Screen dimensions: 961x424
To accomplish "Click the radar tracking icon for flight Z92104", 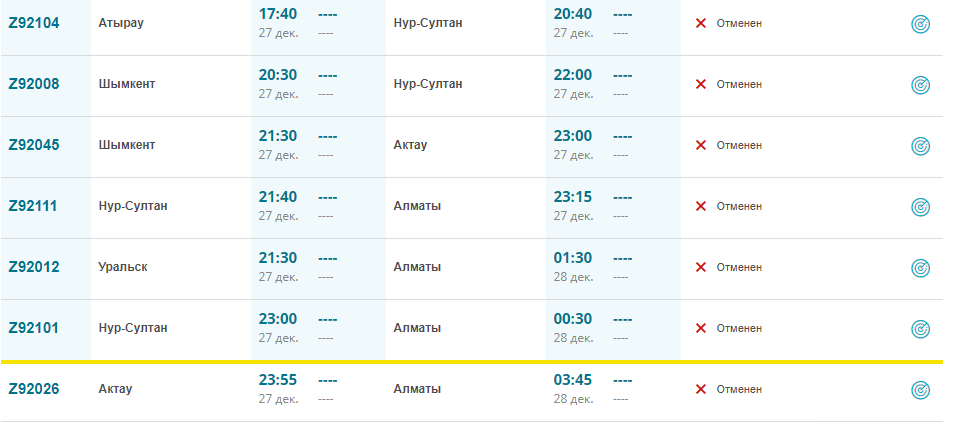I will (920, 25).
